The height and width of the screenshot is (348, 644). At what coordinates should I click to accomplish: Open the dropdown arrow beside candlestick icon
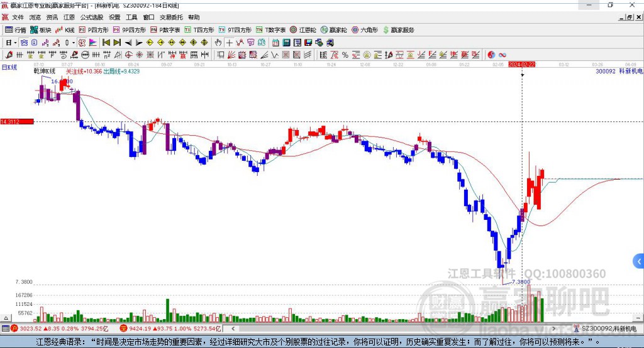74,43
